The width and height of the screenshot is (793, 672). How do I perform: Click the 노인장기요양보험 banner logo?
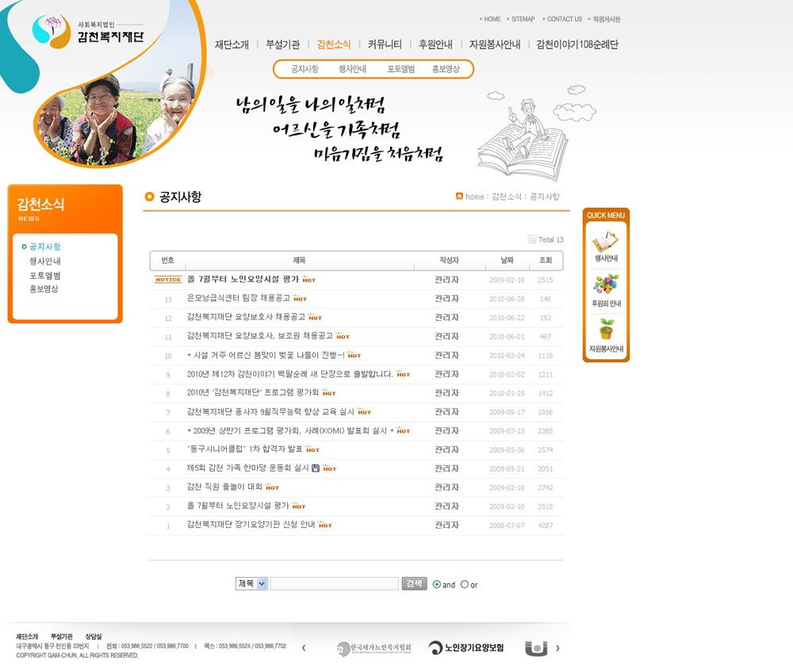[466, 648]
